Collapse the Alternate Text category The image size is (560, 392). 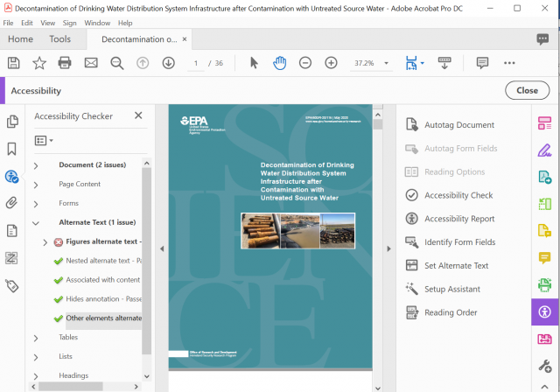[36, 223]
